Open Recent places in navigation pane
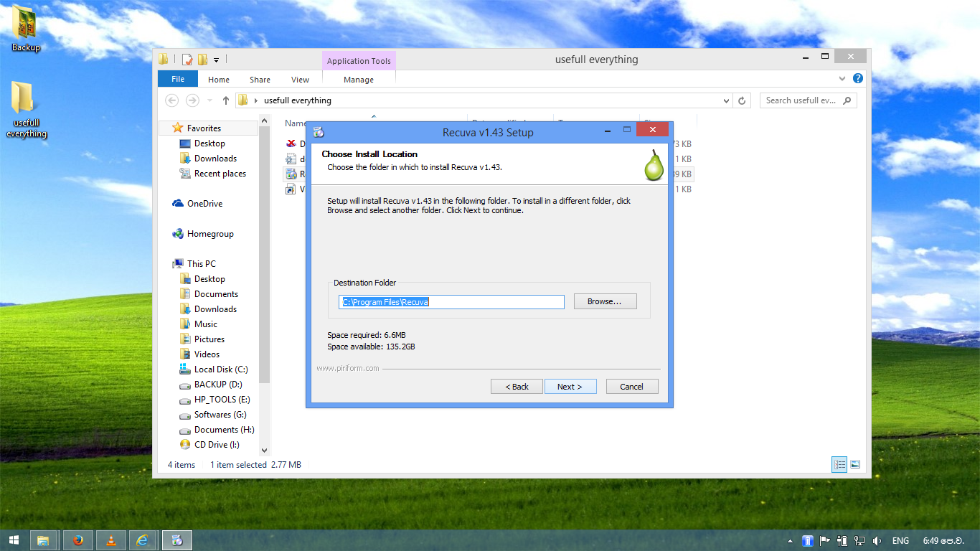The width and height of the screenshot is (980, 551). [x=220, y=174]
